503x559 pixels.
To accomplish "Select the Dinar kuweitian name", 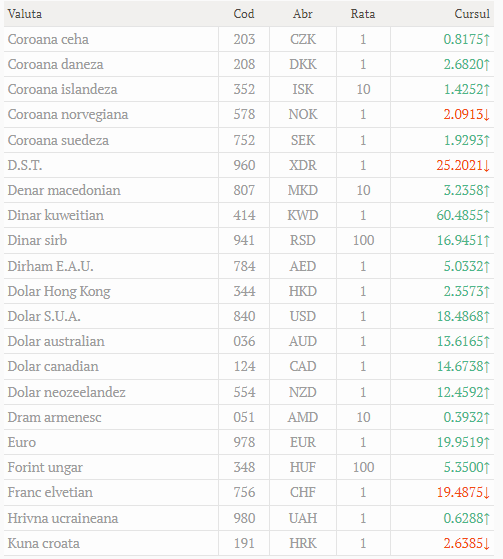I will 56,215.
